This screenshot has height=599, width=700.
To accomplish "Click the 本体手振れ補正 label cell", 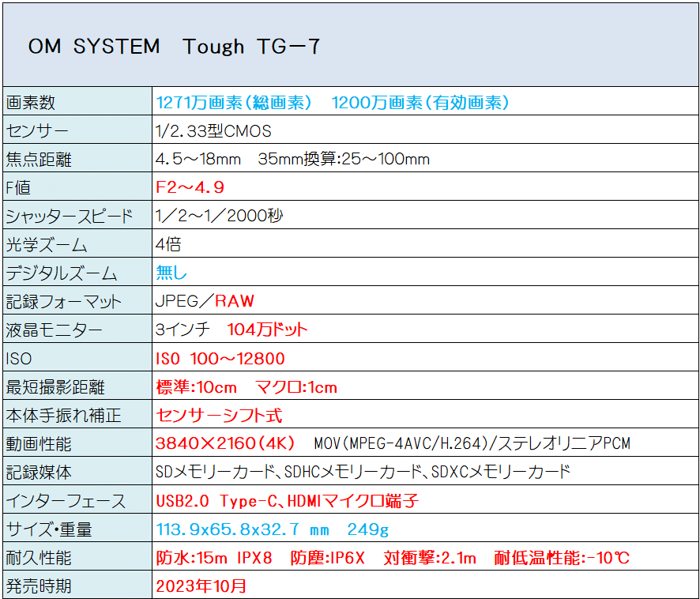I will click(x=77, y=414).
